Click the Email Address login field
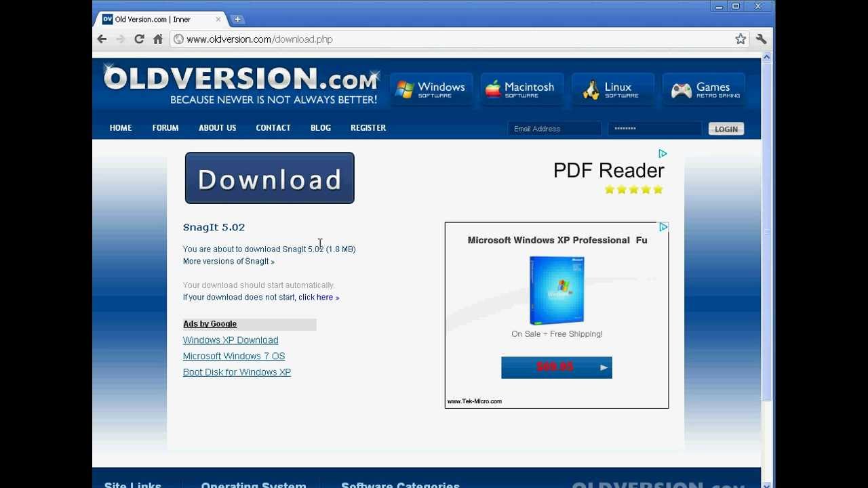Viewport: 868px width, 488px height. click(x=555, y=129)
